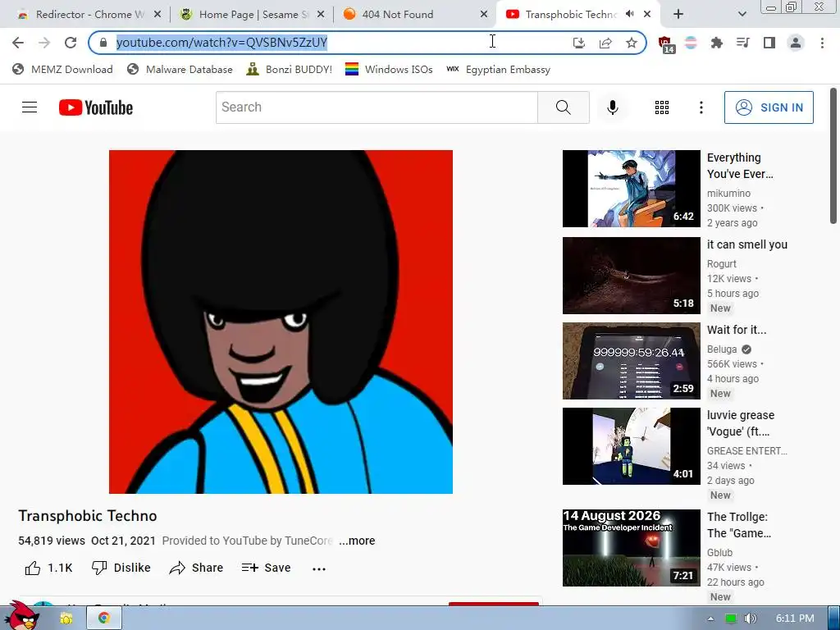Screen dimensions: 840x630
Task: Open the mikumino channel name
Action: coord(728,194)
